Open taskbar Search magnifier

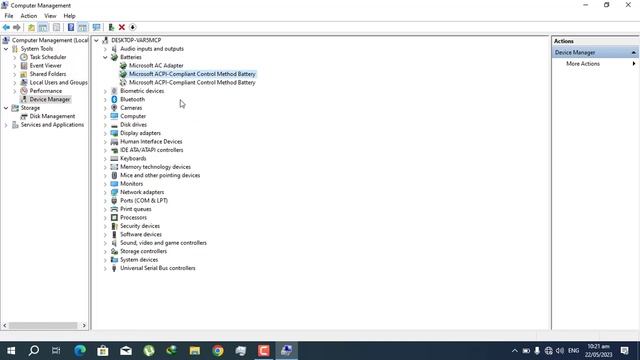pos(34,351)
